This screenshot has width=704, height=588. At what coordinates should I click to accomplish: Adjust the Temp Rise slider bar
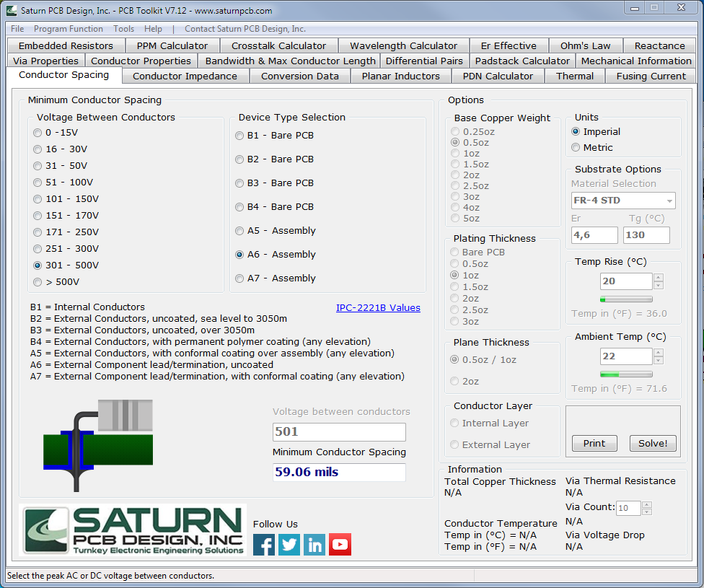626,299
